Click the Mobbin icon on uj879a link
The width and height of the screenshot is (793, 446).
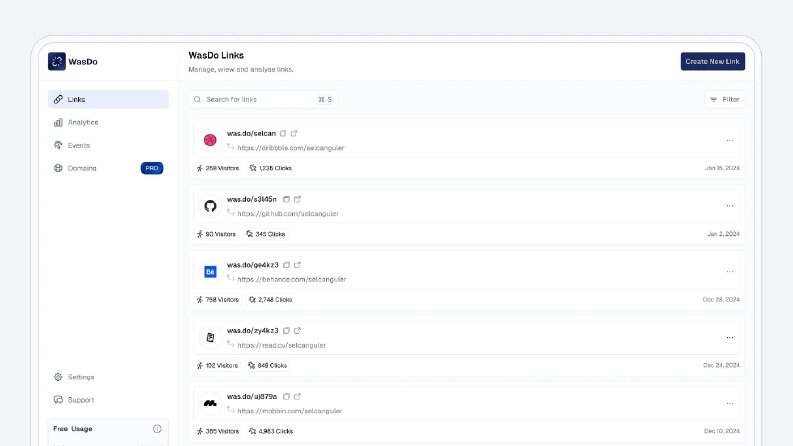(x=210, y=404)
